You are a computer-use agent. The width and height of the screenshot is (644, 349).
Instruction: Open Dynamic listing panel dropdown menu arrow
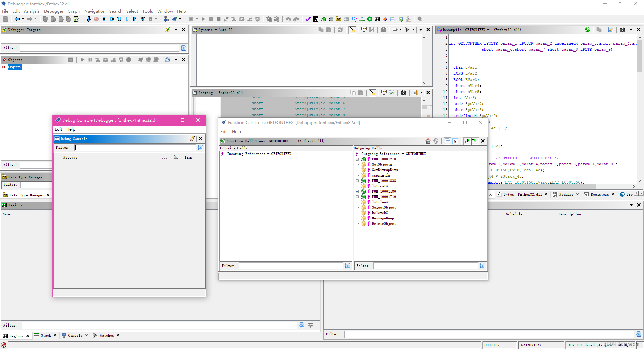click(421, 30)
